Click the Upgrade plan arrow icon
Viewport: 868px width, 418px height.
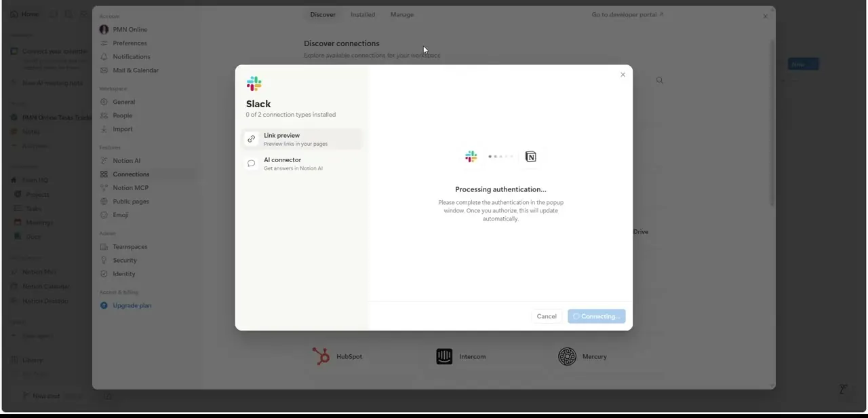click(x=104, y=305)
